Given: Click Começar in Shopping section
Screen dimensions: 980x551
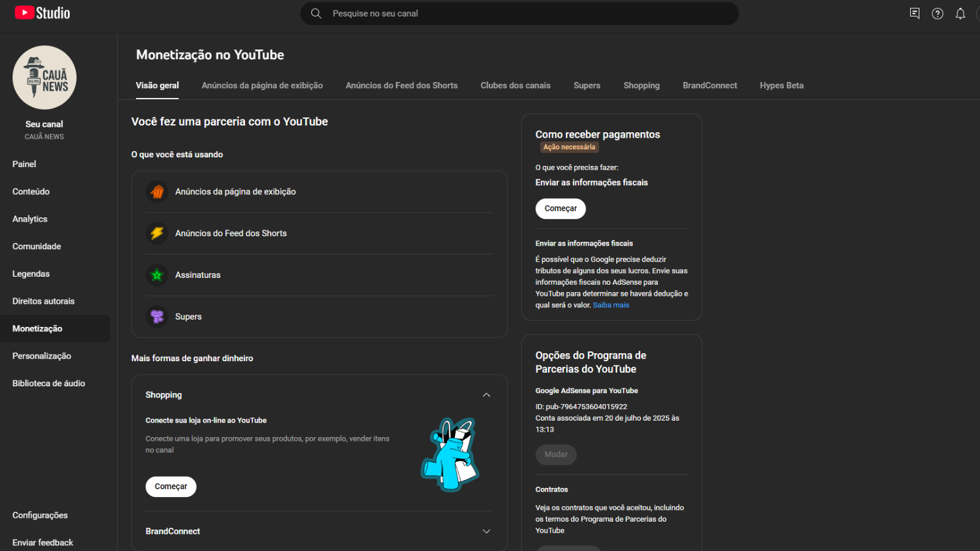Looking at the screenshot, I should click(171, 487).
